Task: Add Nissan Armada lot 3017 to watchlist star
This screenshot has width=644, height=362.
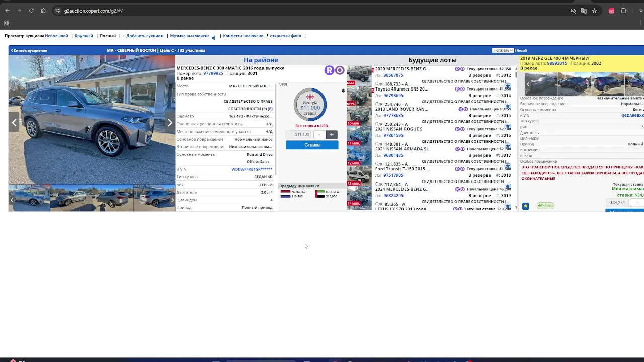Action: (508, 166)
